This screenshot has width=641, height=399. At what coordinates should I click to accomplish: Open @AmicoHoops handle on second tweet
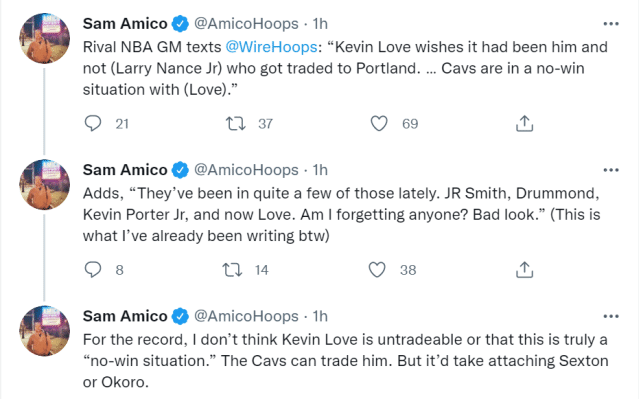pyautogui.click(x=246, y=170)
